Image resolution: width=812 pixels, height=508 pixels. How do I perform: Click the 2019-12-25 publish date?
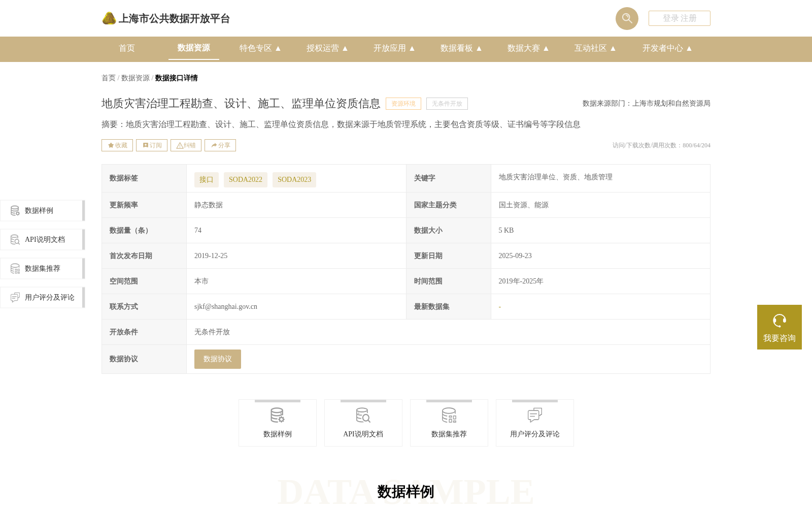tap(211, 256)
